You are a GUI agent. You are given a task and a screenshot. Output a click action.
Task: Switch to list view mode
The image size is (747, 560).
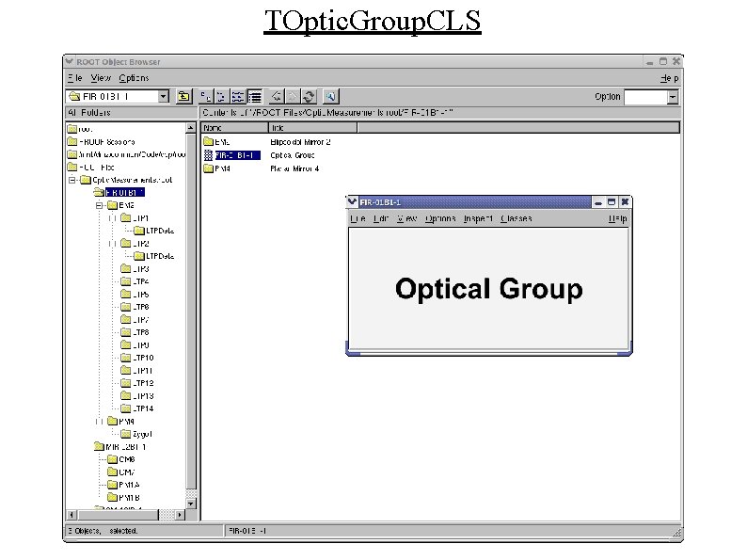pyautogui.click(x=237, y=97)
